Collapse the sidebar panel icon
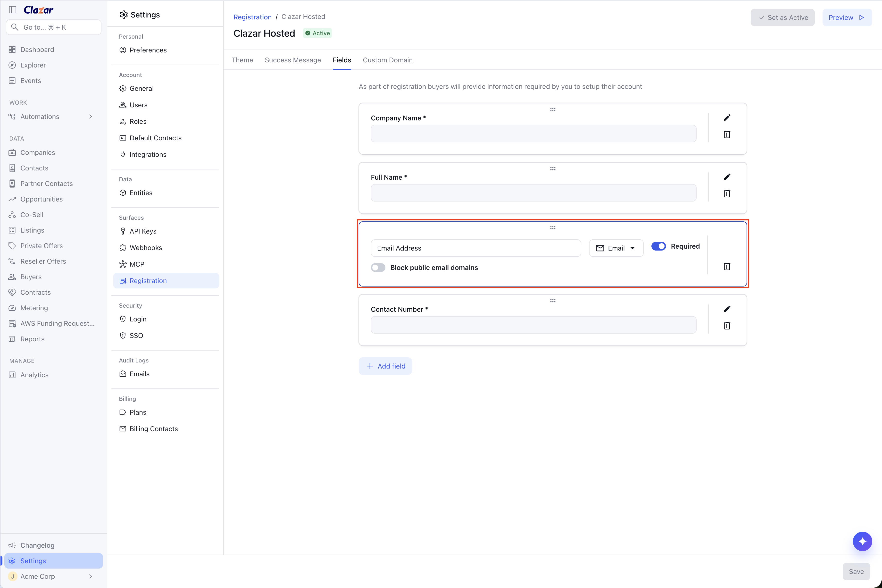882x588 pixels. (12, 10)
